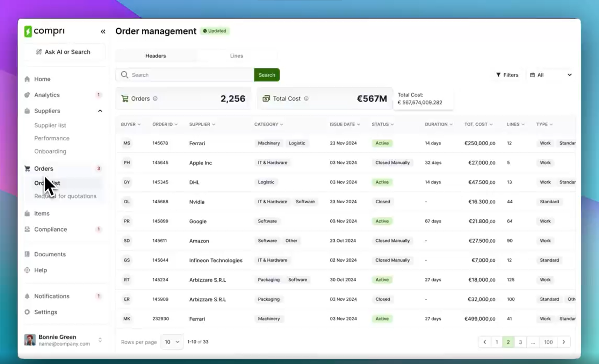This screenshot has width=599, height=364.
Task: Collapse the Suppliers section chevron
Action: point(100,111)
